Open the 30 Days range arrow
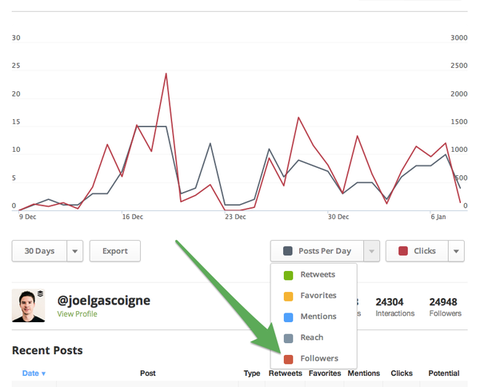This screenshot has height=387, width=480. click(75, 251)
